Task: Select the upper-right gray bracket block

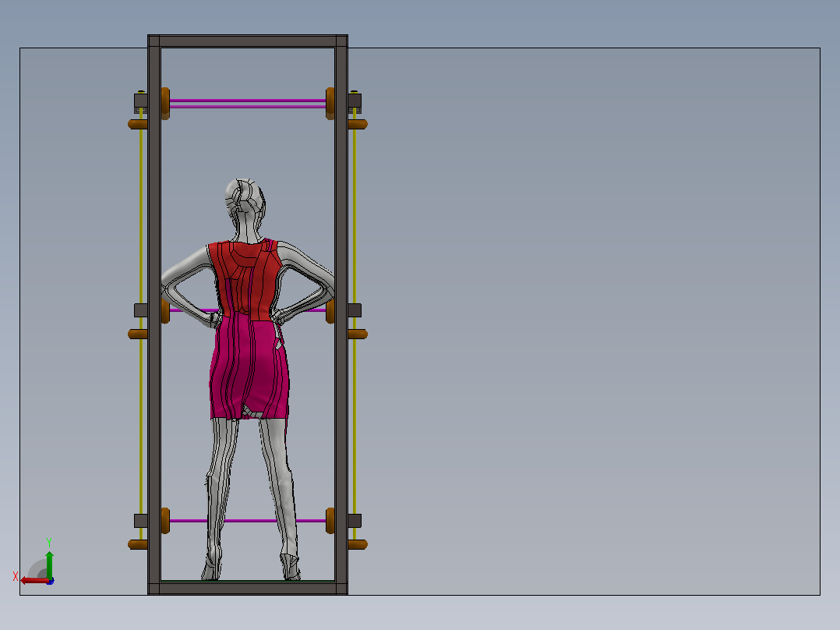Action: pos(355,103)
